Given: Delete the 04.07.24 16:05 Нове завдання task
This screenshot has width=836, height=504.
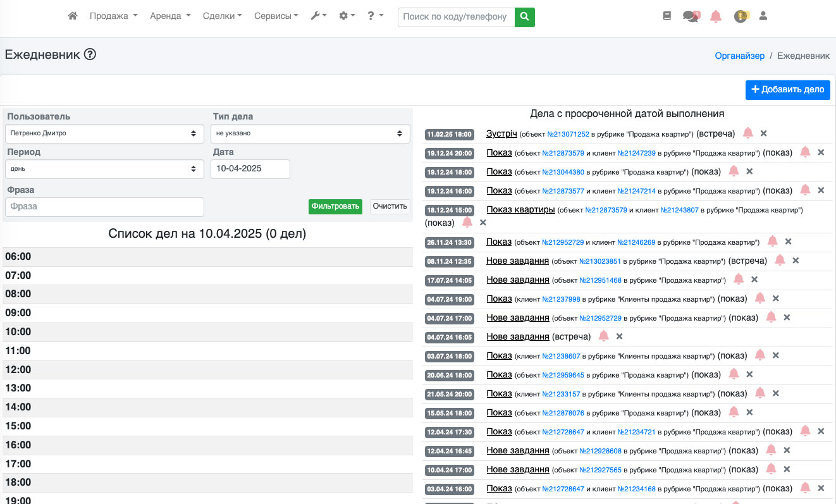Looking at the screenshot, I should (620, 336).
